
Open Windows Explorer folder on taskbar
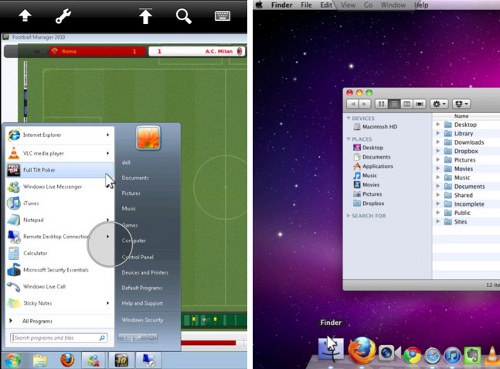pyautogui.click(x=40, y=361)
